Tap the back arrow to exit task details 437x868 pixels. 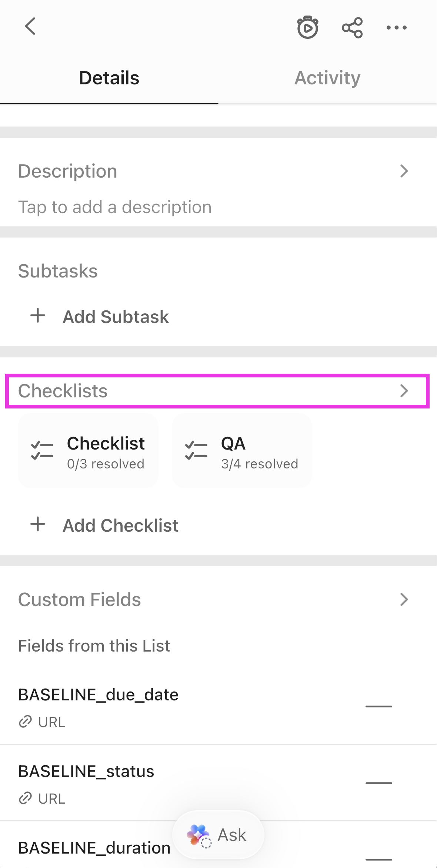click(30, 27)
